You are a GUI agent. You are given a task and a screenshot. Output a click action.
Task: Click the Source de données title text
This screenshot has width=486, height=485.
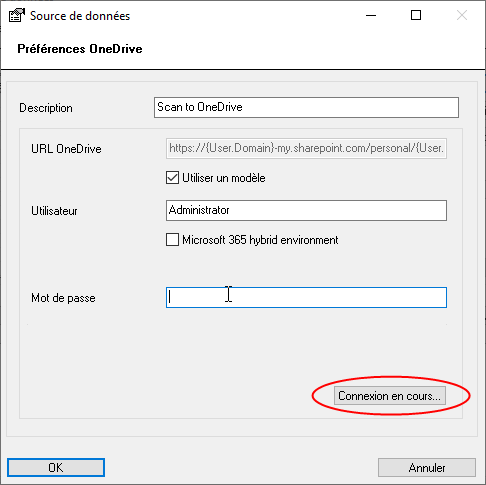pos(80,16)
